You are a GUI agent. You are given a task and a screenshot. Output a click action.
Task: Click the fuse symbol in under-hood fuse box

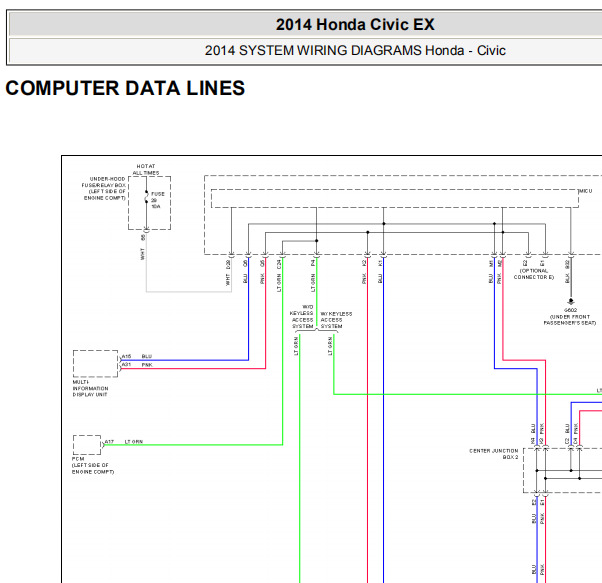coord(146,197)
